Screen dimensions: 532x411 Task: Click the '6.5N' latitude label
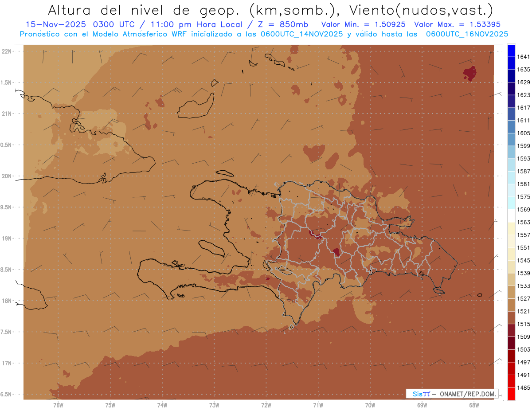pos(6,395)
